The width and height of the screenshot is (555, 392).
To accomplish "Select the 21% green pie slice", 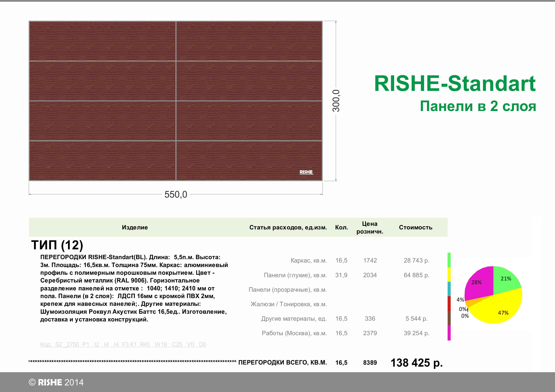I will coord(505,279).
